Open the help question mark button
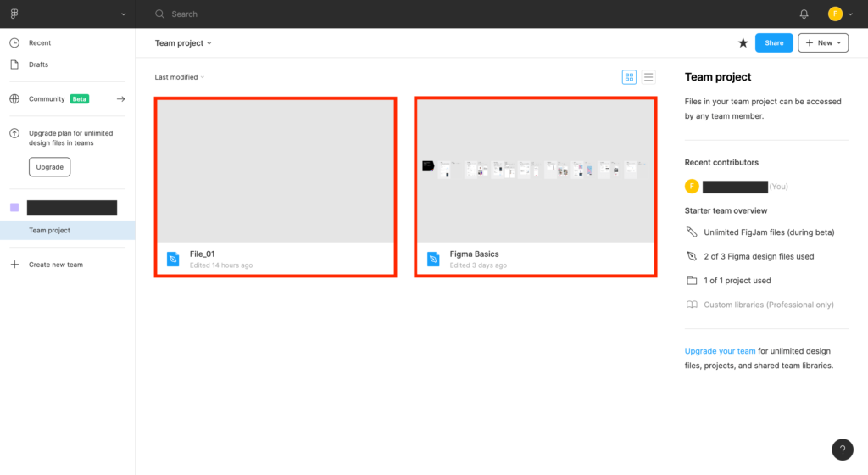Screen dimensions: 868x475 [x=842, y=450]
